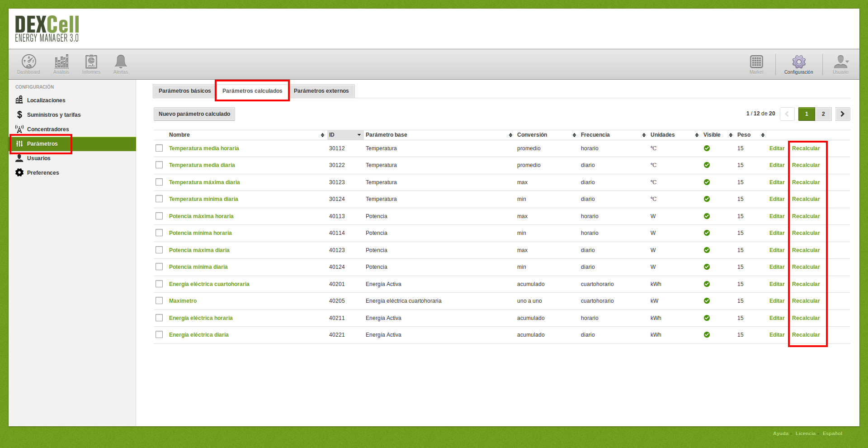Open the Análisis bar chart icon
Image resolution: width=868 pixels, height=448 pixels.
[x=61, y=62]
